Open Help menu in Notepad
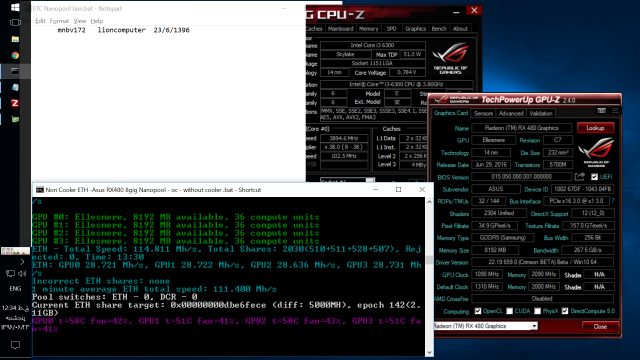This screenshot has width=640, height=360. point(97,21)
